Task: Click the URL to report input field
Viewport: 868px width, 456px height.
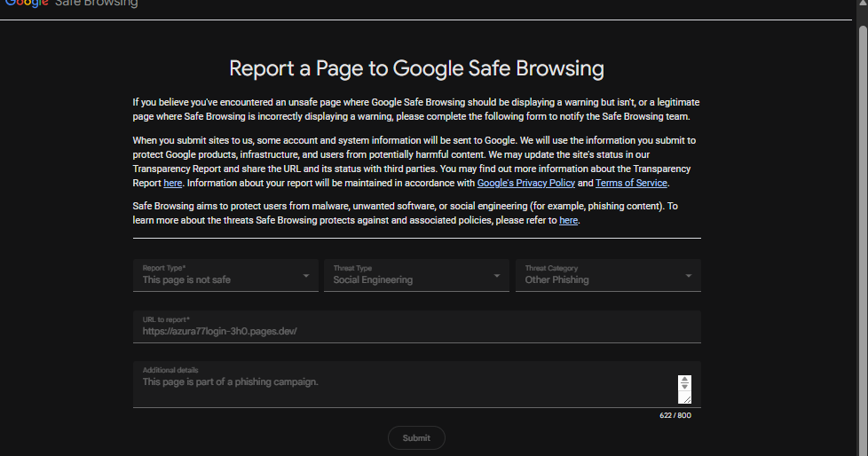Action: (x=417, y=326)
